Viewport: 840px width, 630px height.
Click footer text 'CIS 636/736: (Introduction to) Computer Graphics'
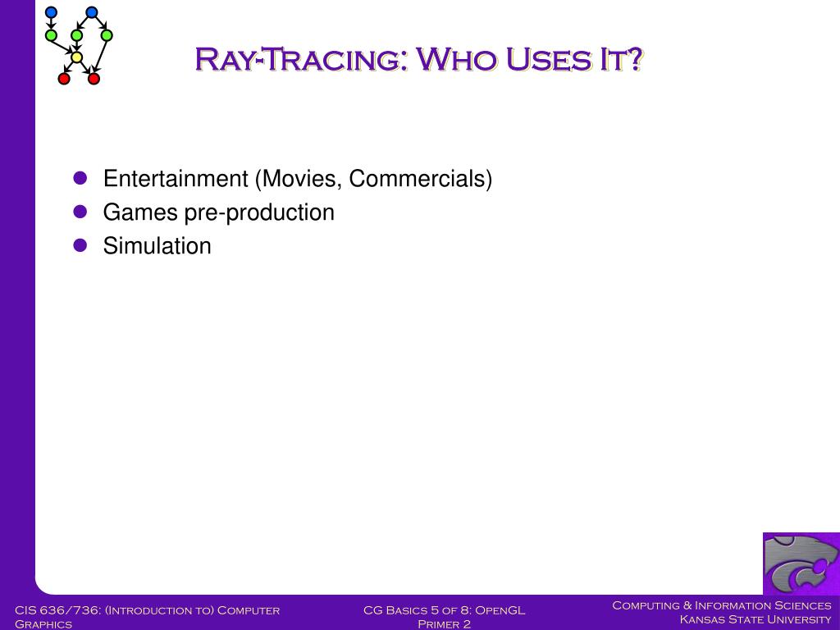(148, 617)
